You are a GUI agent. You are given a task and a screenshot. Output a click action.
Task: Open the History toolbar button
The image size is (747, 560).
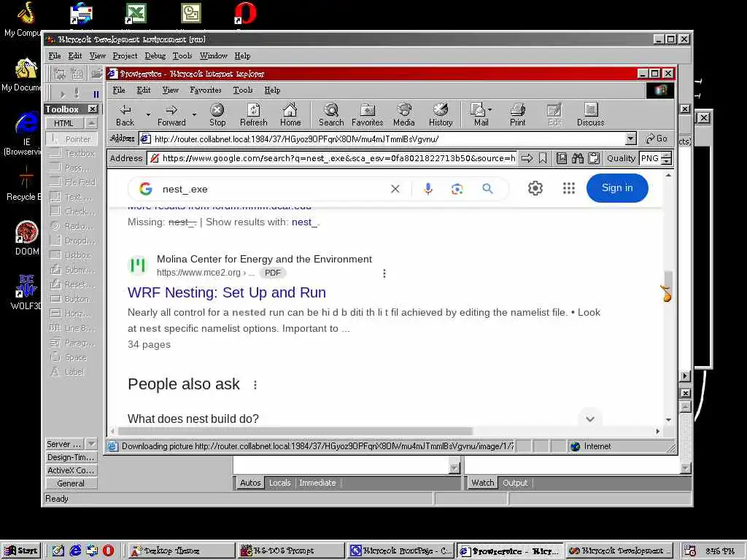(x=440, y=115)
